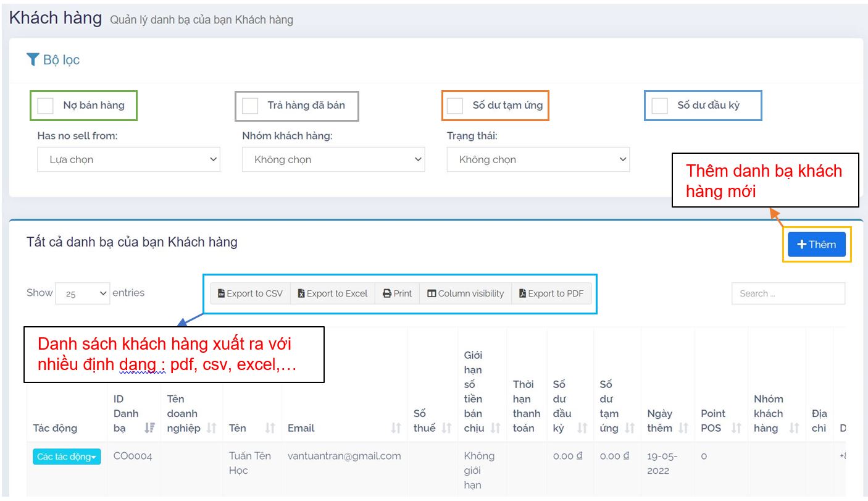Sort by ID Danh bạ column icon
868x501 pixels.
click(x=149, y=428)
